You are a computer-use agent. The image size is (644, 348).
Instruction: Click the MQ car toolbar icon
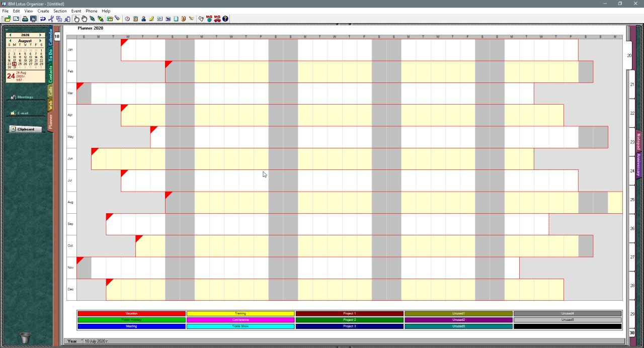tap(217, 19)
